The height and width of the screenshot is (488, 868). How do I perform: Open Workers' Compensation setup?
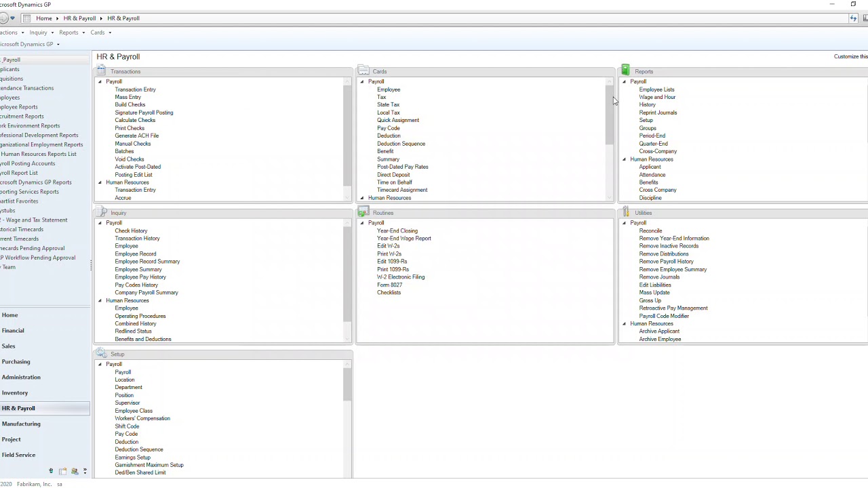tap(142, 419)
